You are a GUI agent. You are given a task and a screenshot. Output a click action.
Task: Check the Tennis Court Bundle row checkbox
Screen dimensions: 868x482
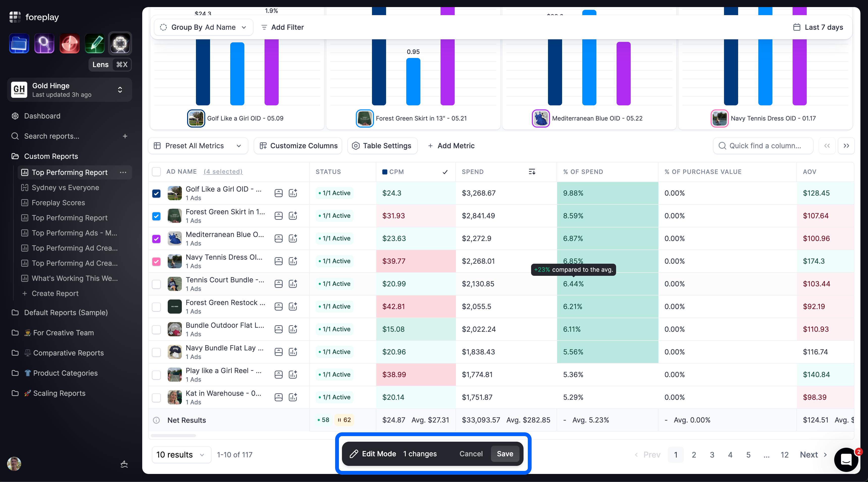tap(156, 284)
